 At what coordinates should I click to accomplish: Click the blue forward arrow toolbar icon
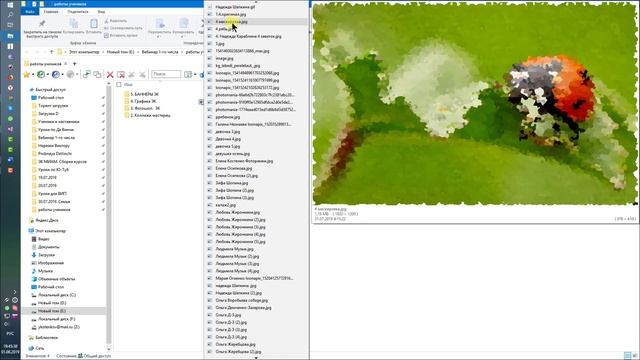56,74
